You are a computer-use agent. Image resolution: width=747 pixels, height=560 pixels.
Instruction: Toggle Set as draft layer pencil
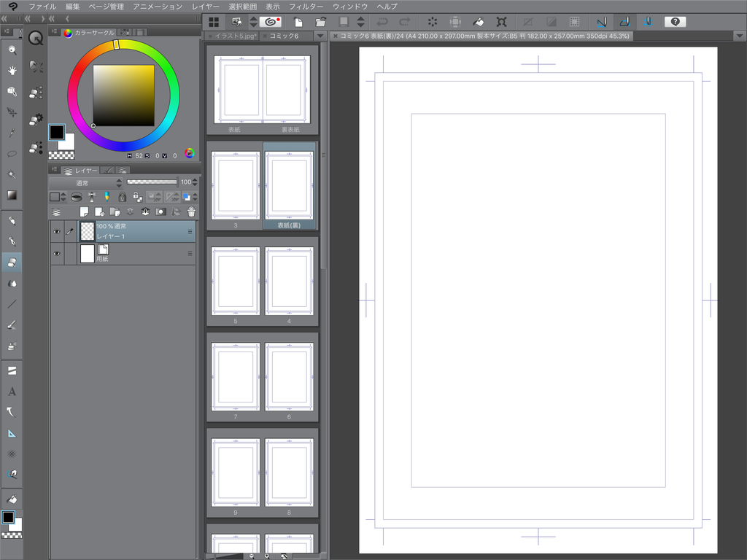(107, 197)
